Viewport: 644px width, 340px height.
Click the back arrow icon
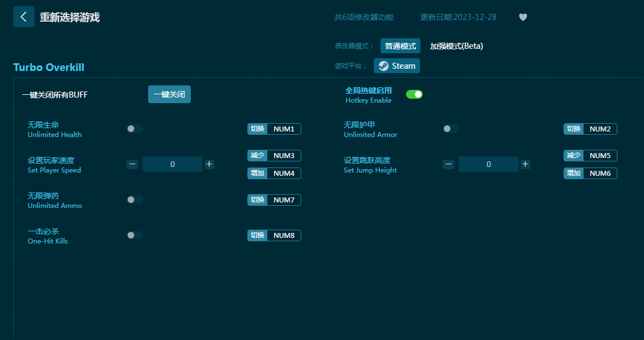(x=23, y=17)
